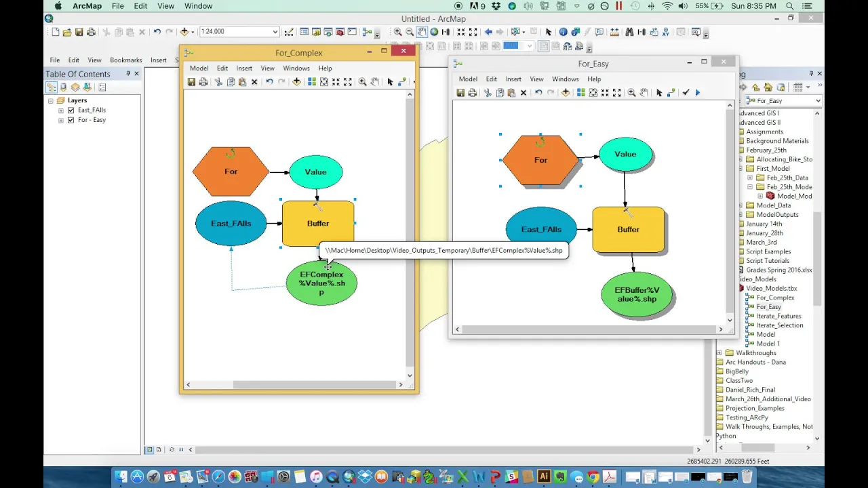Open Catalog location dropdown showing For_Easy
Image resolution: width=868 pixels, height=488 pixels.
pyautogui.click(x=818, y=101)
